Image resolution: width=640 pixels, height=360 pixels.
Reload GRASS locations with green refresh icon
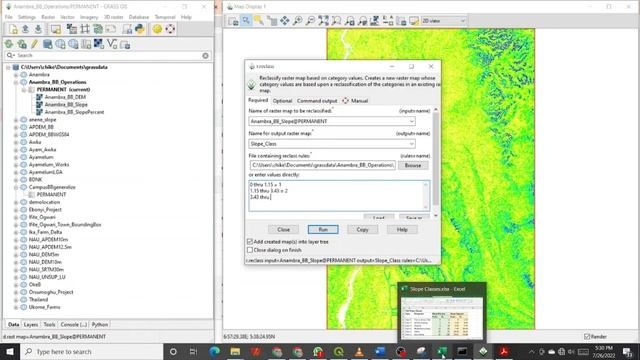tap(9, 44)
